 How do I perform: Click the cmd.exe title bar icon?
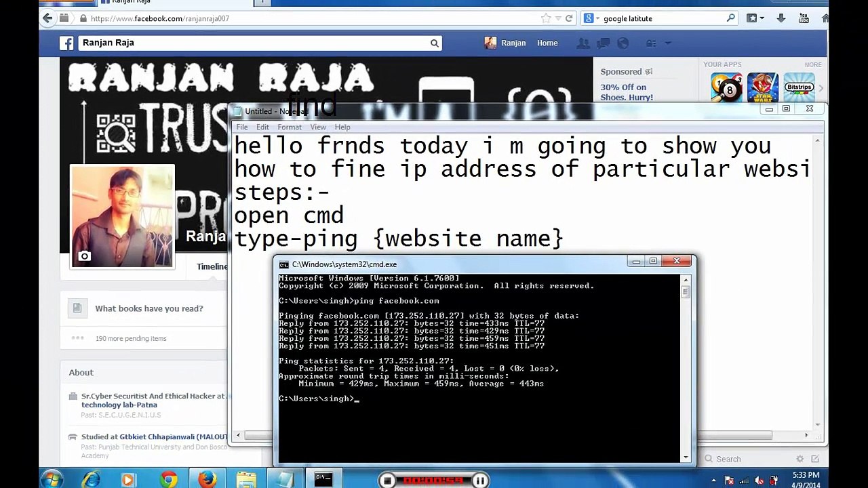point(284,264)
